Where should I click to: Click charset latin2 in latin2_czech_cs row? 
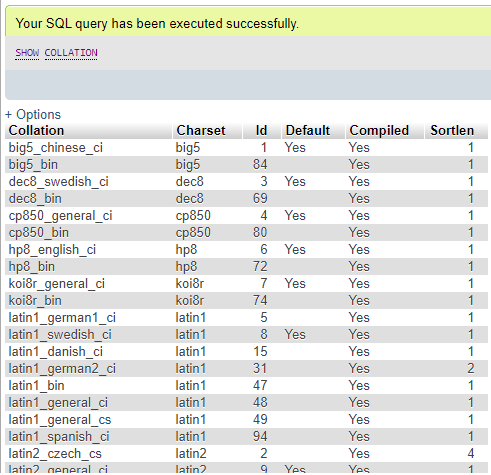pyautogui.click(x=191, y=454)
